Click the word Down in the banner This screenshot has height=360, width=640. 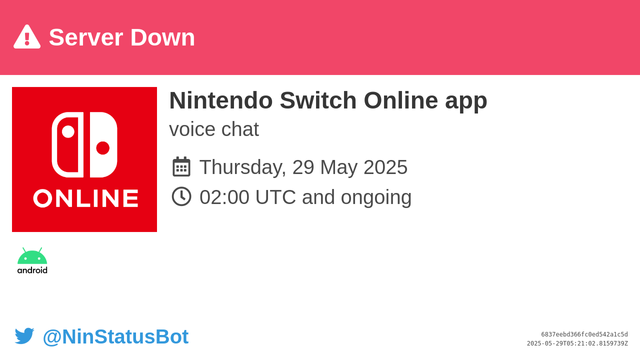(x=162, y=37)
